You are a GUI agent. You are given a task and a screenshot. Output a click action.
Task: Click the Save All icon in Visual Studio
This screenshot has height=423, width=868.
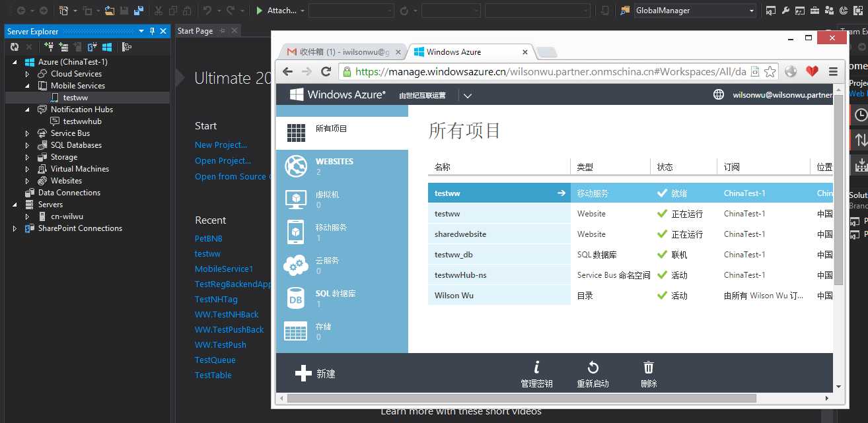(x=139, y=11)
